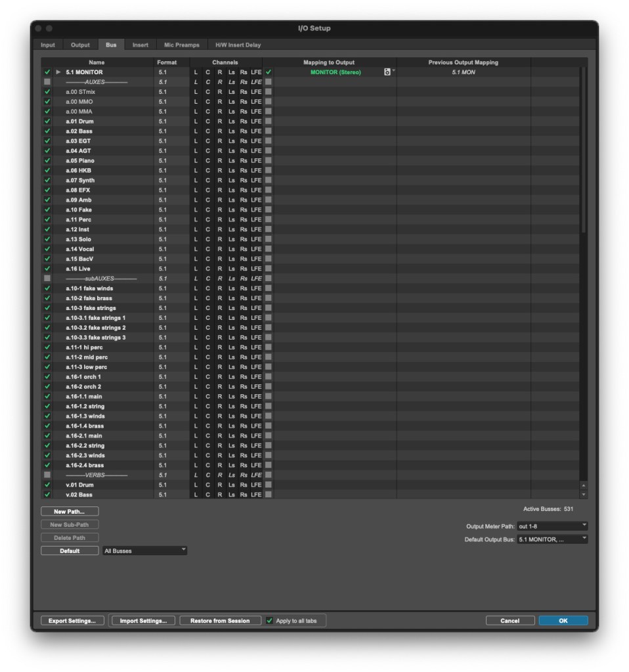Viewport: 629px width, 672px height.
Task: Open the All Busses dropdown
Action: coord(144,550)
